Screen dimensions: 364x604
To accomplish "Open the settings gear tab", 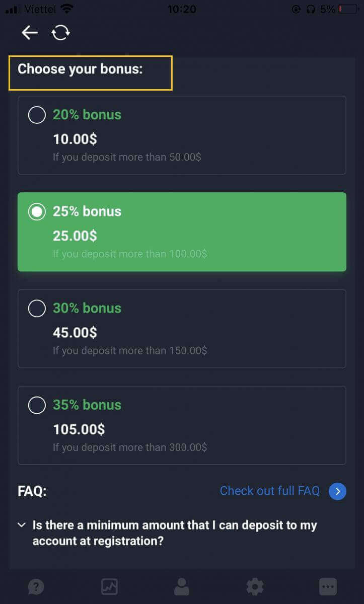I will pyautogui.click(x=255, y=586).
